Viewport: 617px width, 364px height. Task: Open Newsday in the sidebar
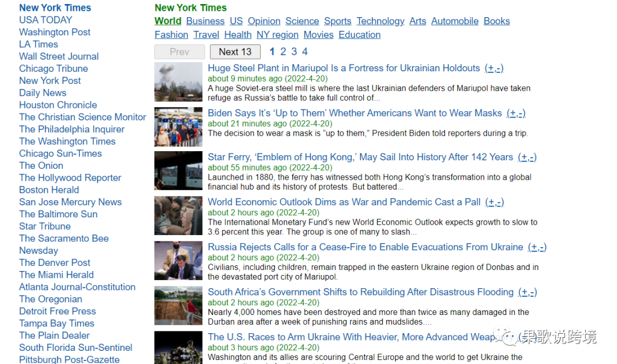point(39,252)
